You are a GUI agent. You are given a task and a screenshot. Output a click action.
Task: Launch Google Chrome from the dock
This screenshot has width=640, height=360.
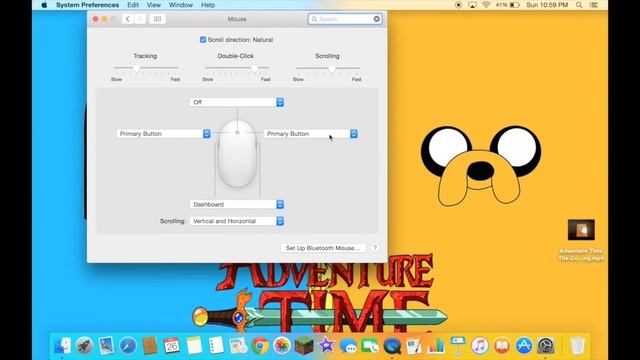pos(260,346)
